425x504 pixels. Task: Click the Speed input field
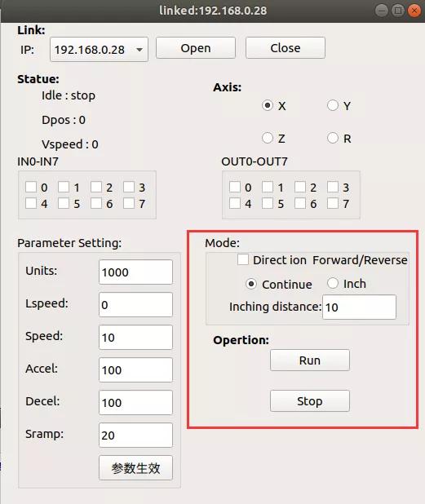click(135, 337)
